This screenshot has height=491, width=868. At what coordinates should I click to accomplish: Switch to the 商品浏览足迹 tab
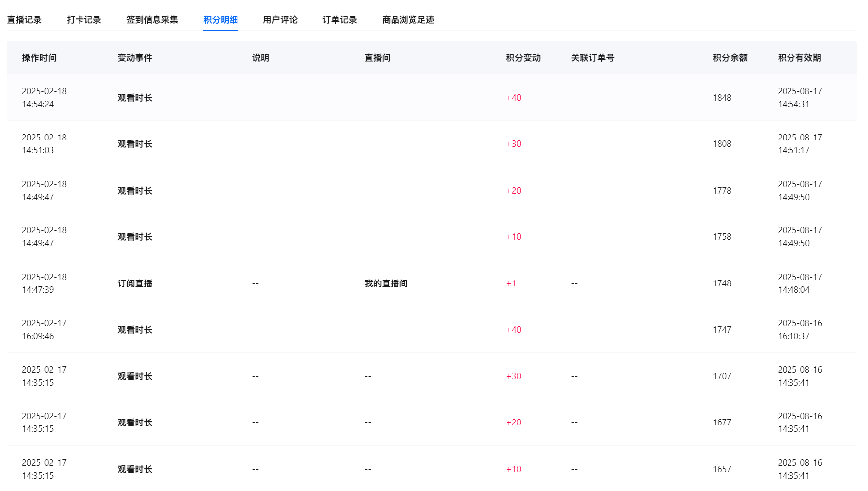[x=408, y=20]
